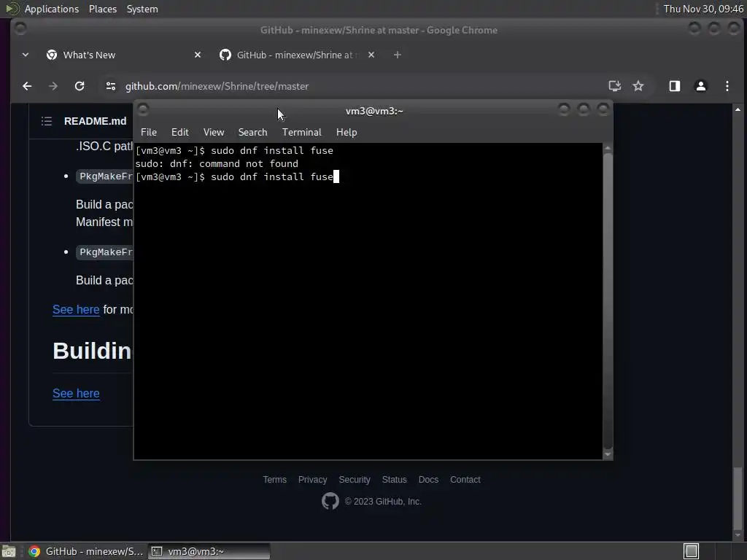Click the show desktop icon in taskbar
This screenshot has width=747, height=560.
9,551
